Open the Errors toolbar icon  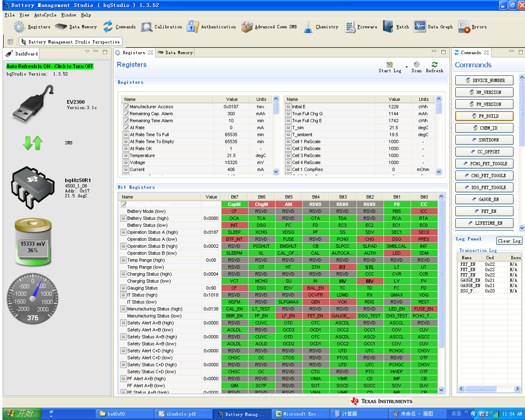click(x=464, y=27)
